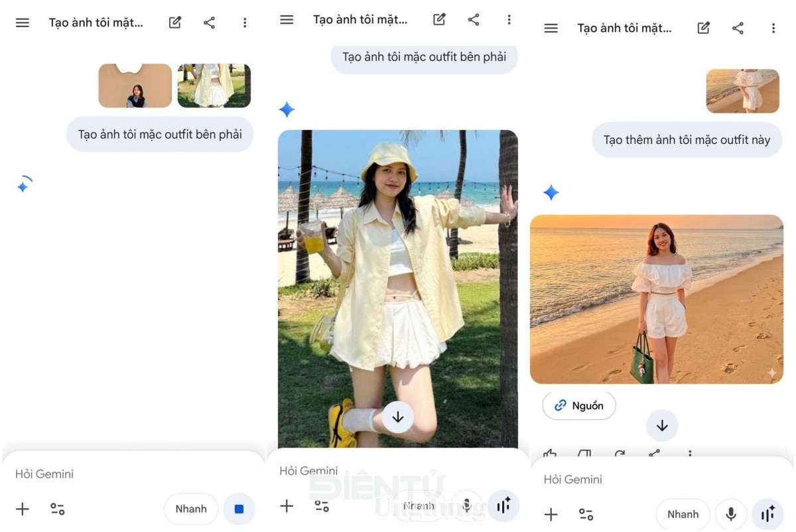Click the Nguồn source button
Image resolution: width=796 pixels, height=532 pixels.
coord(578,405)
